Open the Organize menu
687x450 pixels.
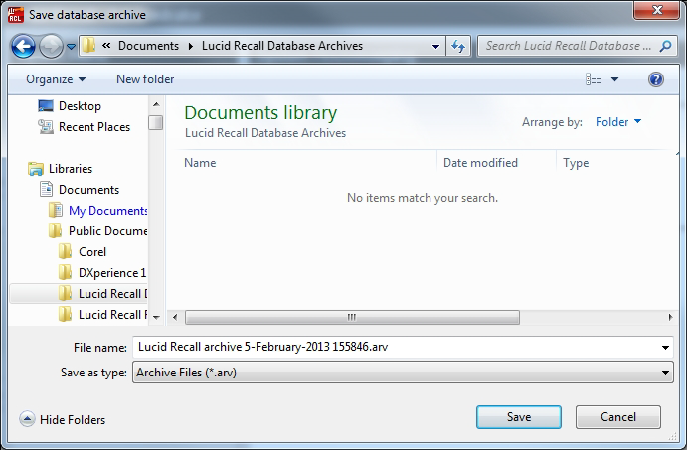[56, 79]
